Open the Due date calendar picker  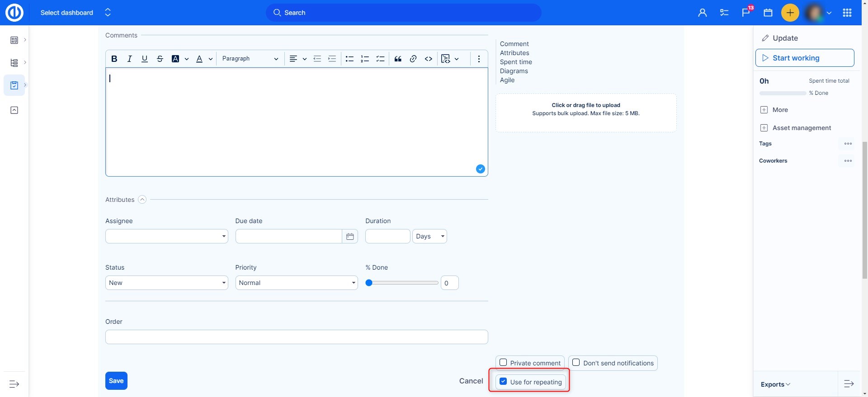(x=350, y=237)
